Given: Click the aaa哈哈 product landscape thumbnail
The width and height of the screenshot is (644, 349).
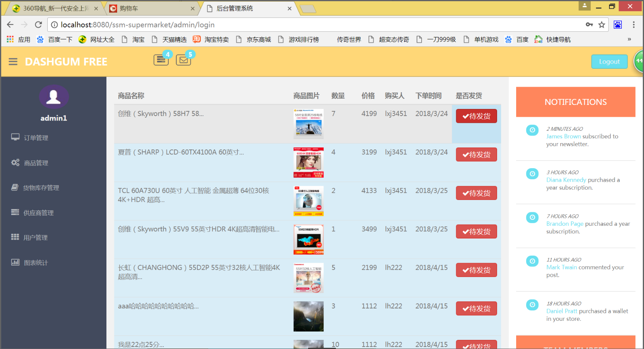Looking at the screenshot, I should [309, 316].
